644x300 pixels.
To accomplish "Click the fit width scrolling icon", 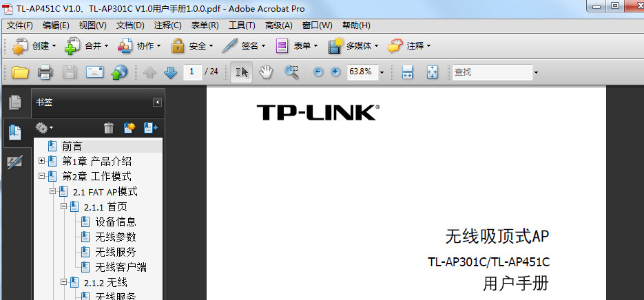I will point(407,72).
